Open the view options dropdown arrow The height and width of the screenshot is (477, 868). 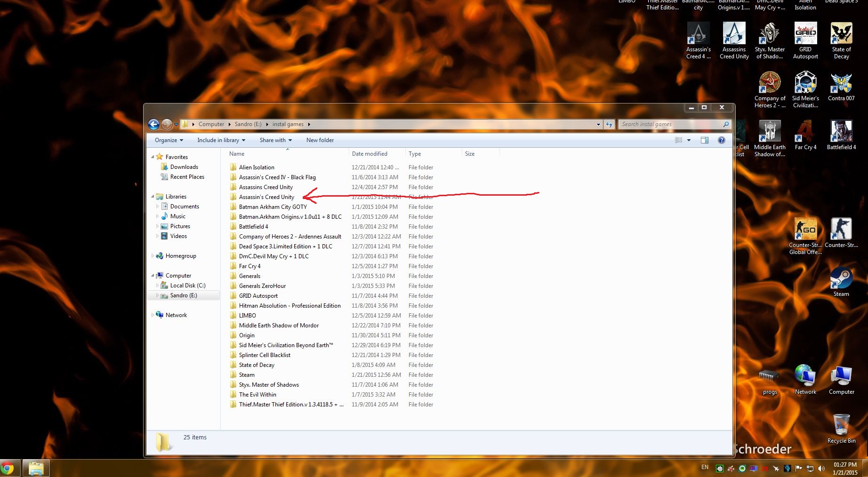tap(689, 140)
